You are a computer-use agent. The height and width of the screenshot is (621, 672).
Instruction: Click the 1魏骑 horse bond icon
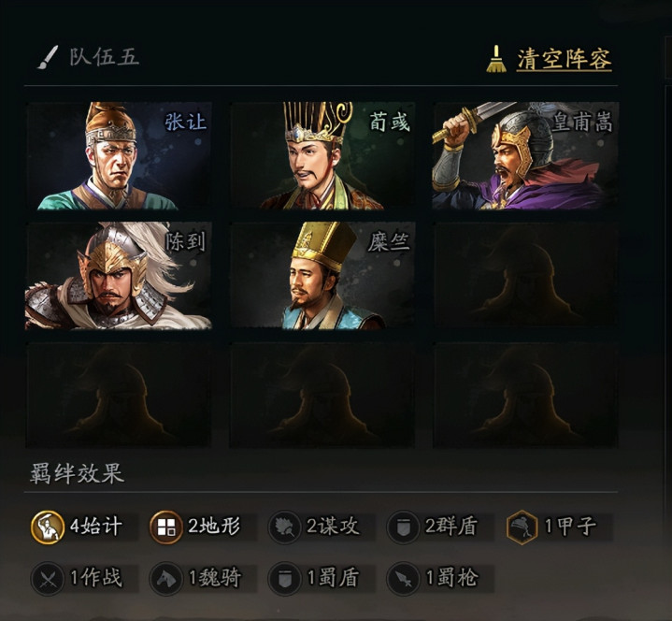(165, 579)
